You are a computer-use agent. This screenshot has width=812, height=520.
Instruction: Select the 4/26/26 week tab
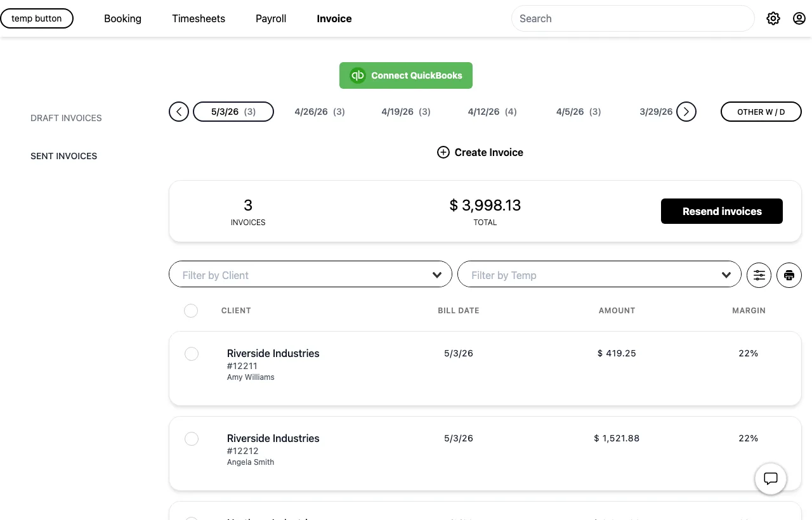[320, 112]
